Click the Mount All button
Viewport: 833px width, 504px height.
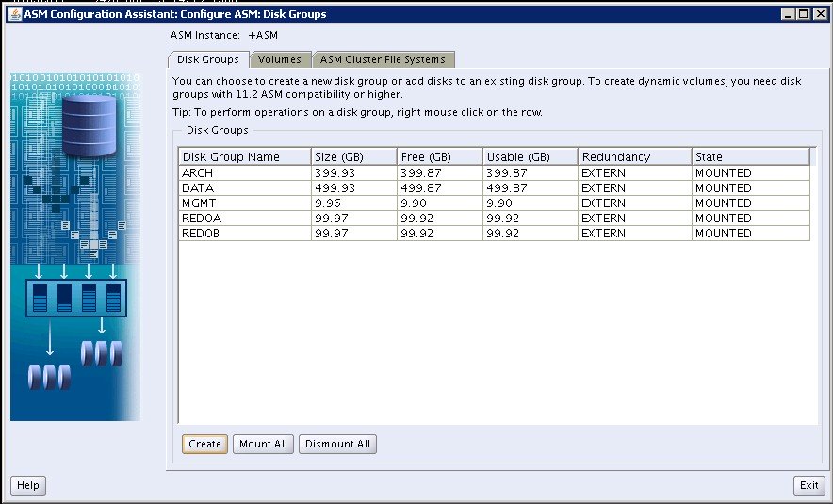tap(263, 444)
